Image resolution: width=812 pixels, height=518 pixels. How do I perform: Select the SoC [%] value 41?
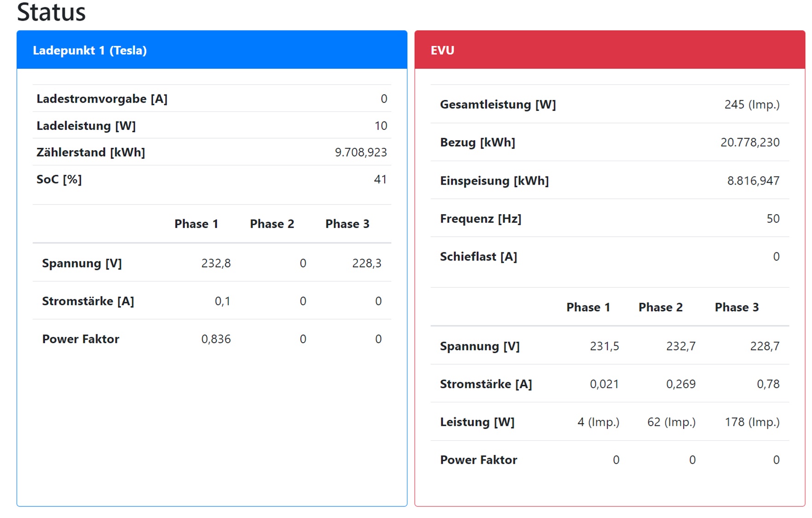[x=380, y=179]
